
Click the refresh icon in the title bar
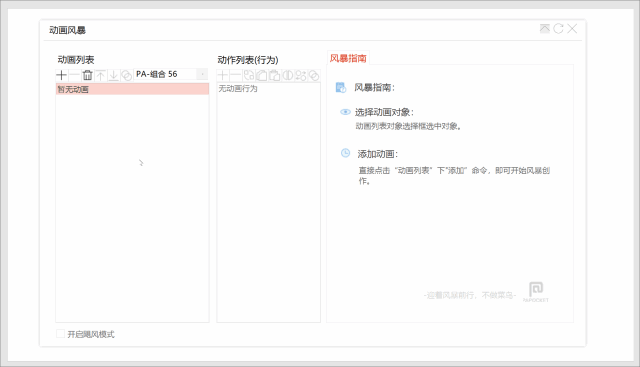pyautogui.click(x=558, y=29)
